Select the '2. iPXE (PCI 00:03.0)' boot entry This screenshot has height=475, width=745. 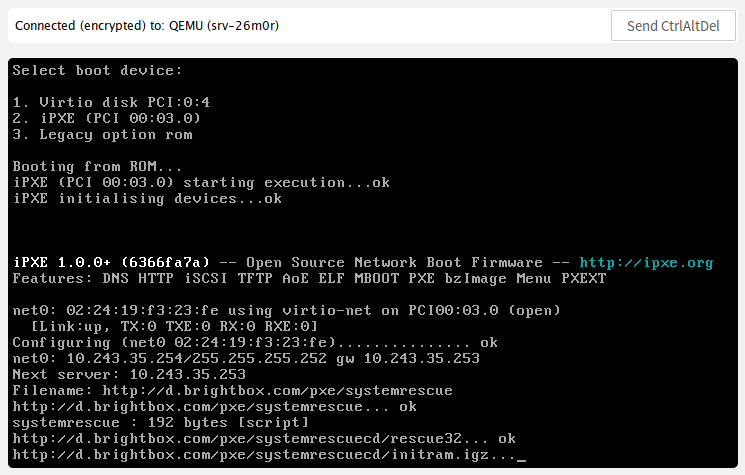tap(106, 118)
